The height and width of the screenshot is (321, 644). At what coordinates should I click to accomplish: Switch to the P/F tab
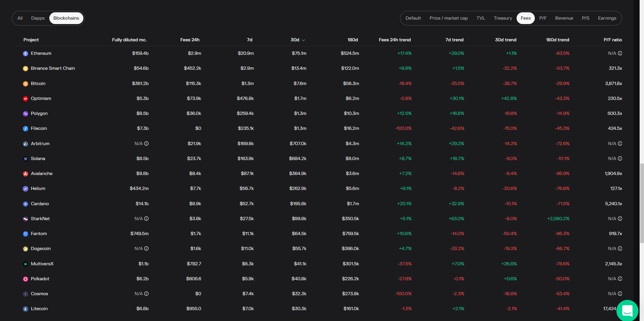pyautogui.click(x=543, y=18)
